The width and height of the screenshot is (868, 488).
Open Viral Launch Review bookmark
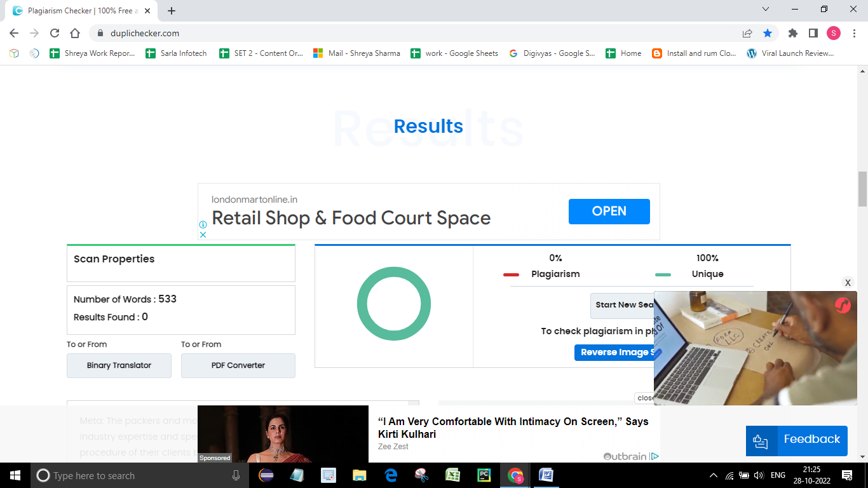[790, 53]
